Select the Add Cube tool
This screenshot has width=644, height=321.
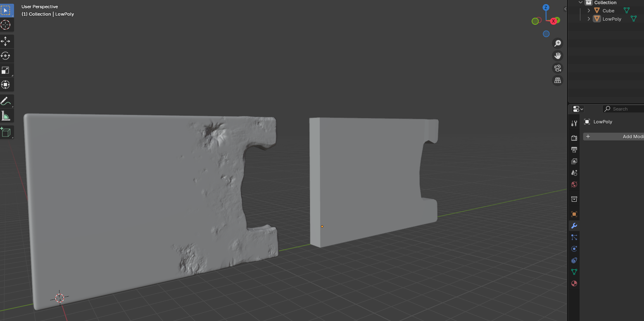point(6,132)
